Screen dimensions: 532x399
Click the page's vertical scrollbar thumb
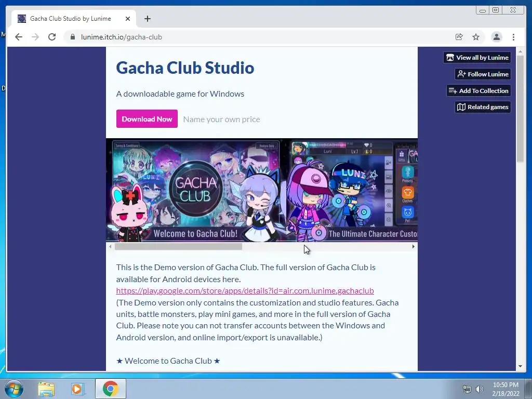[520, 108]
